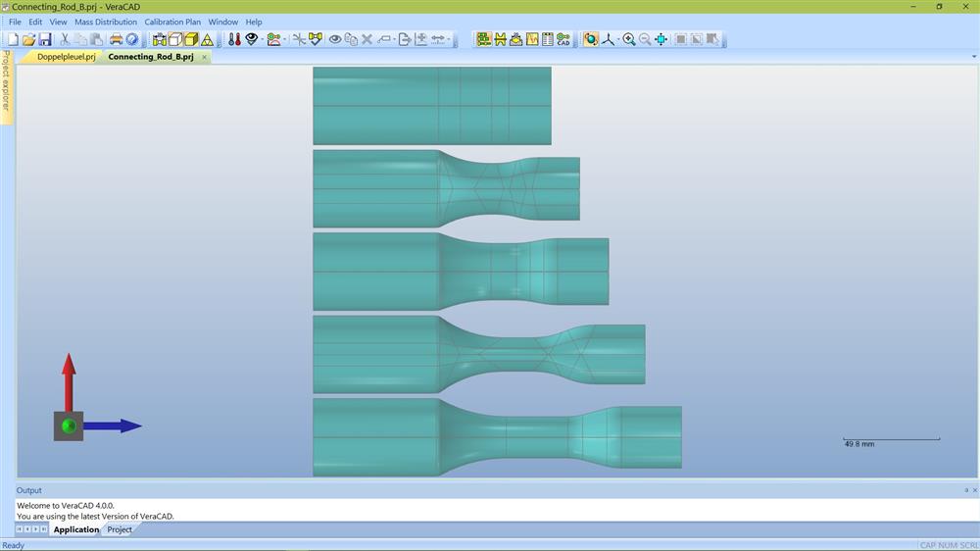Select the Project tab in Output panel

tap(120, 529)
